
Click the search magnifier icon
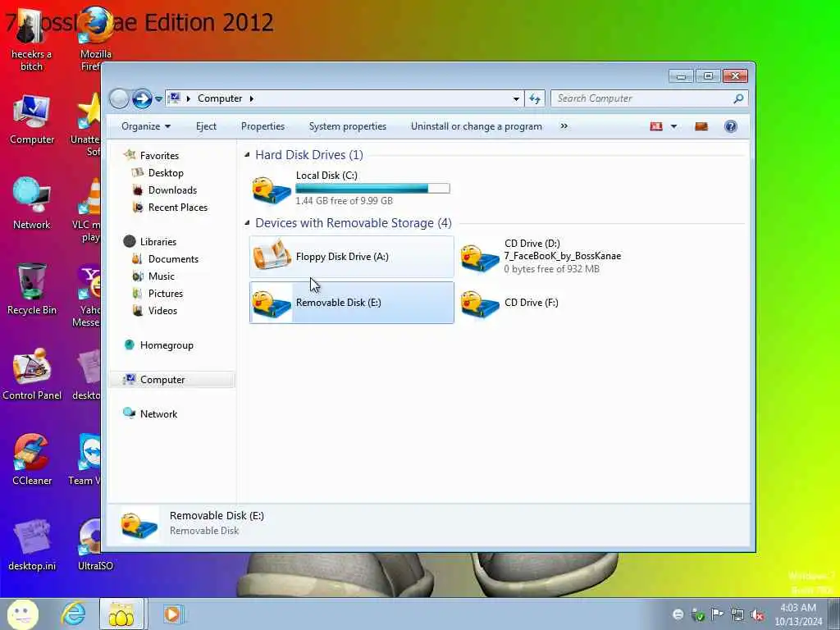(x=738, y=98)
